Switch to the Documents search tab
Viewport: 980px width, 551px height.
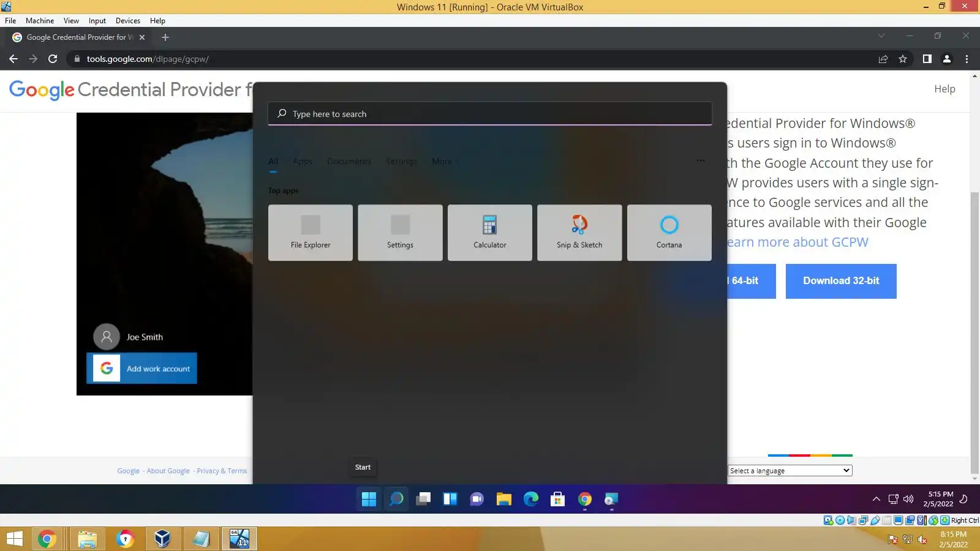349,162
